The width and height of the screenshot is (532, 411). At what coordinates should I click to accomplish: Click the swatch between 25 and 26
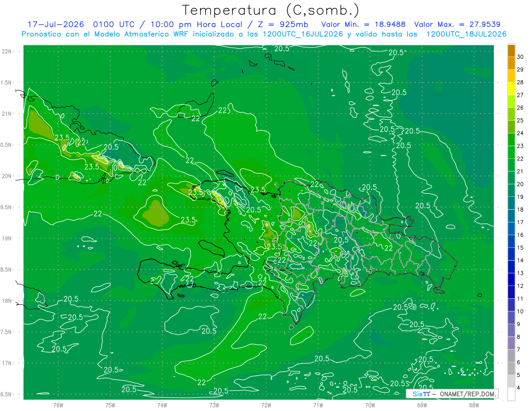(511, 114)
